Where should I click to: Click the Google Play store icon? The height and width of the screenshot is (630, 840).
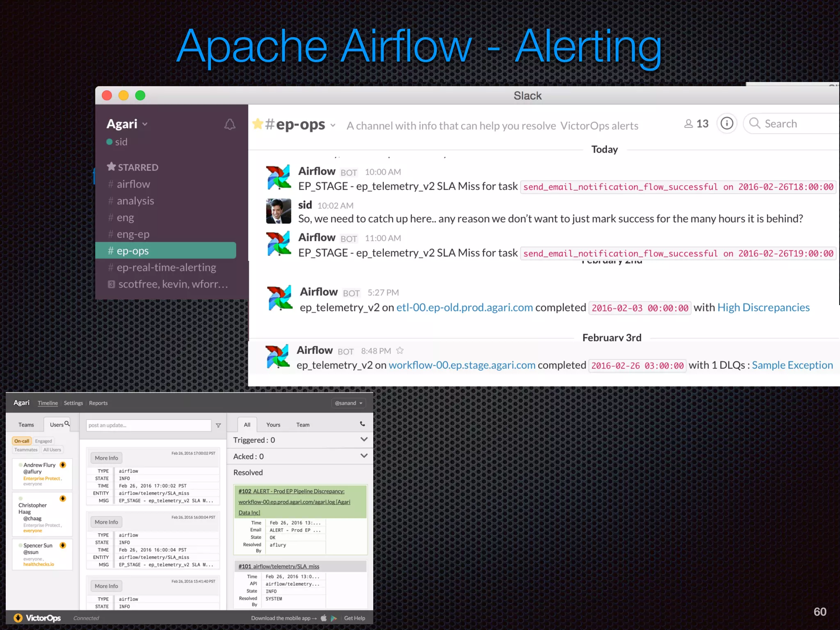coord(334,618)
